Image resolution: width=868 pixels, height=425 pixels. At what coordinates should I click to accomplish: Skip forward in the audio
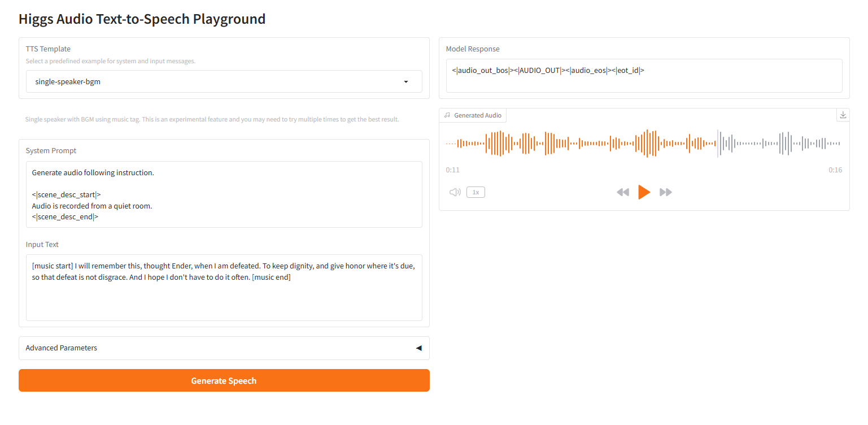pos(666,192)
